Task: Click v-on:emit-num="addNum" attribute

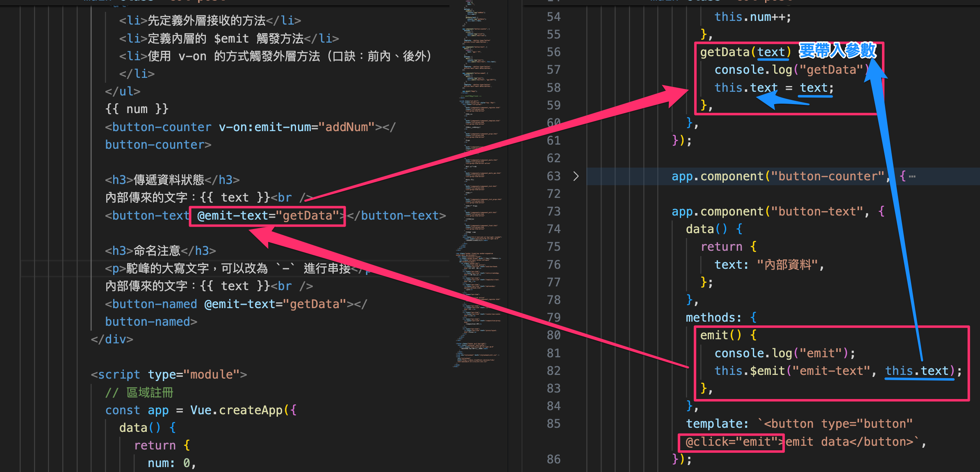Action: [296, 127]
